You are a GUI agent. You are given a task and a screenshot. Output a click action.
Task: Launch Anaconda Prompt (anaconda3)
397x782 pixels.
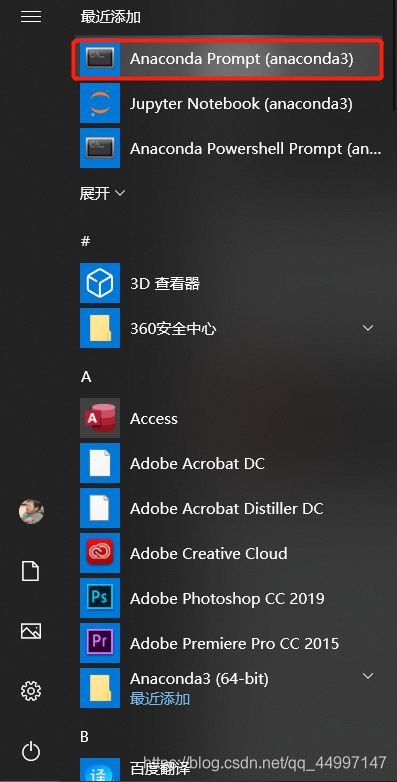tap(228, 60)
